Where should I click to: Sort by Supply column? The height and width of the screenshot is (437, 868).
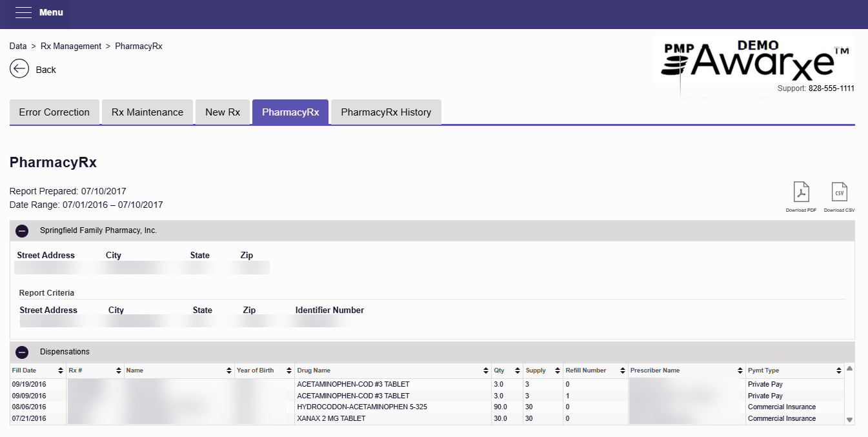point(558,371)
